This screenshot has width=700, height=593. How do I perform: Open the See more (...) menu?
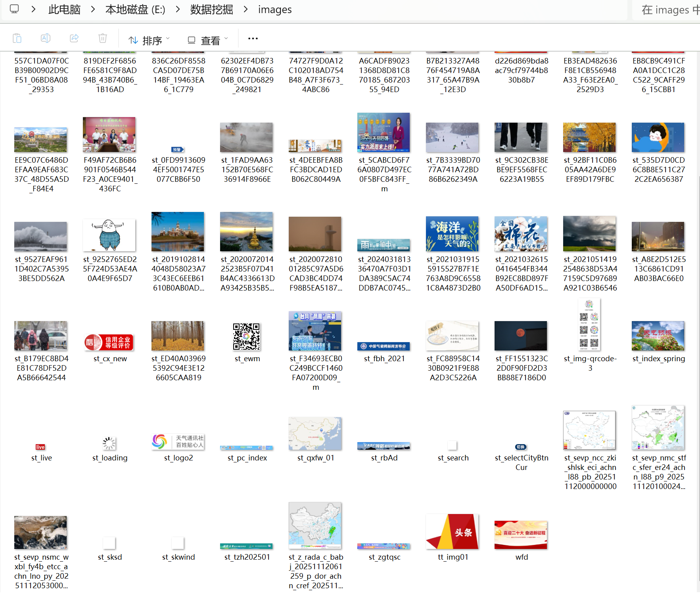253,39
